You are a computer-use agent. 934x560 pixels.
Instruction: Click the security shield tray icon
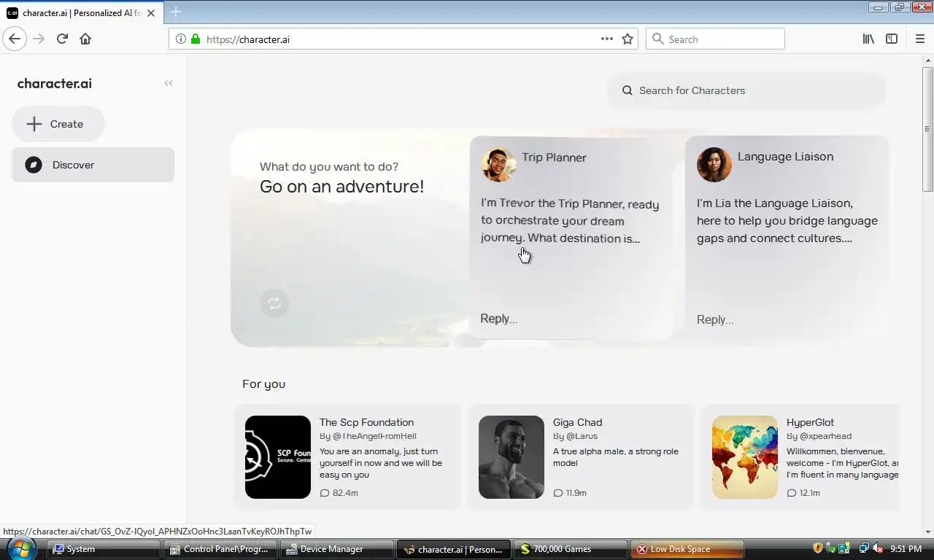818,548
